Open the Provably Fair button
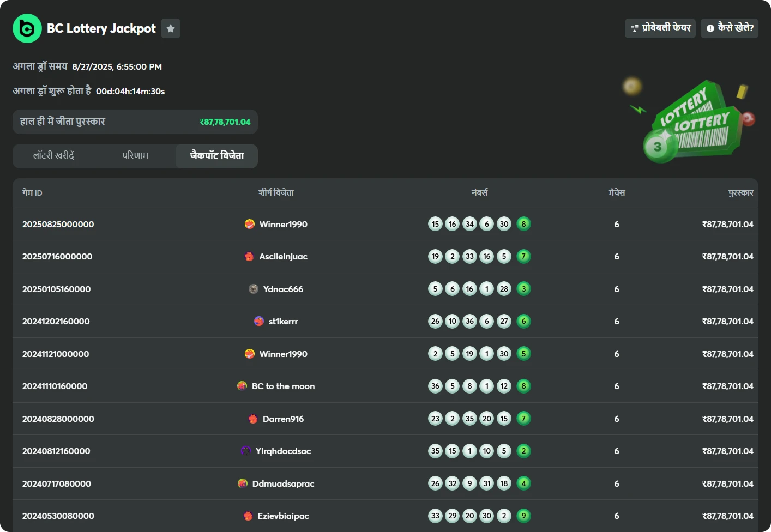 (x=660, y=28)
